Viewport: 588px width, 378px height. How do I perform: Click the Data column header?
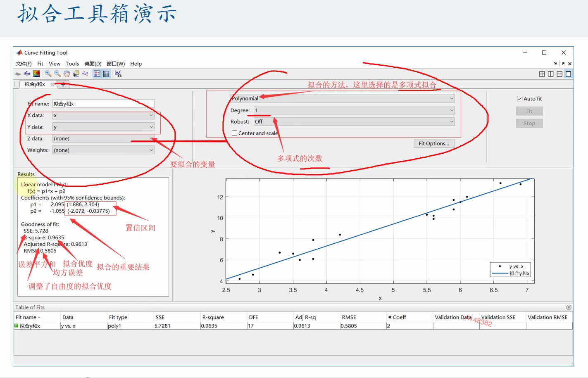pos(84,317)
